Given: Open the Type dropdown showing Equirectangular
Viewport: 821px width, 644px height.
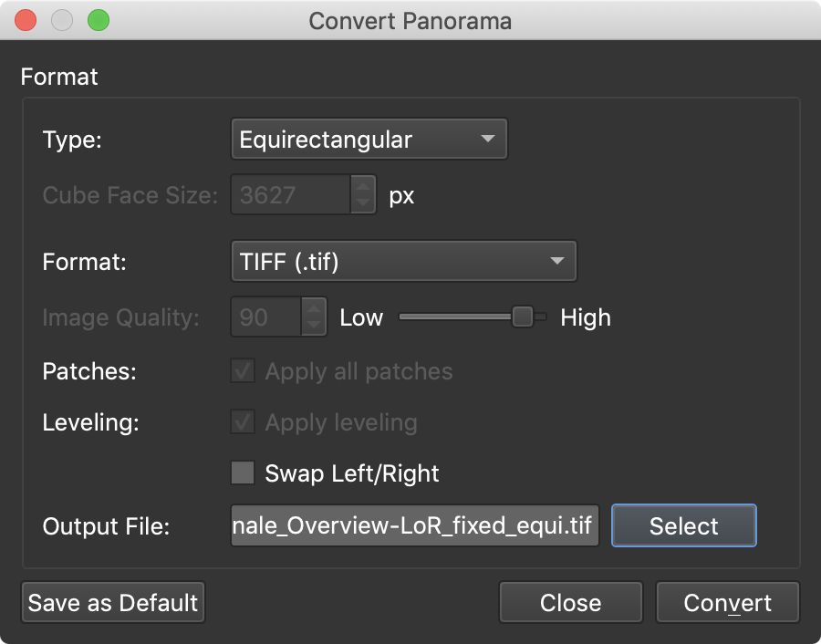Looking at the screenshot, I should [369, 139].
